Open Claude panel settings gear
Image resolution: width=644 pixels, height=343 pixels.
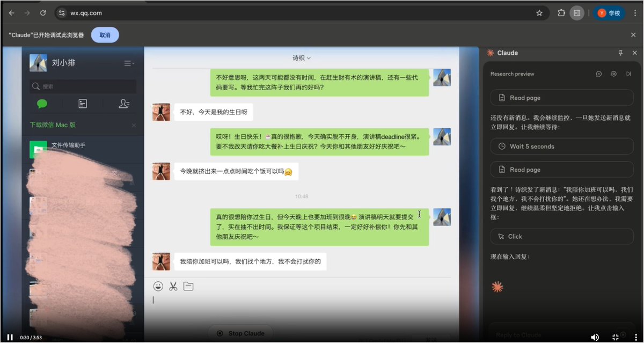[x=613, y=74]
